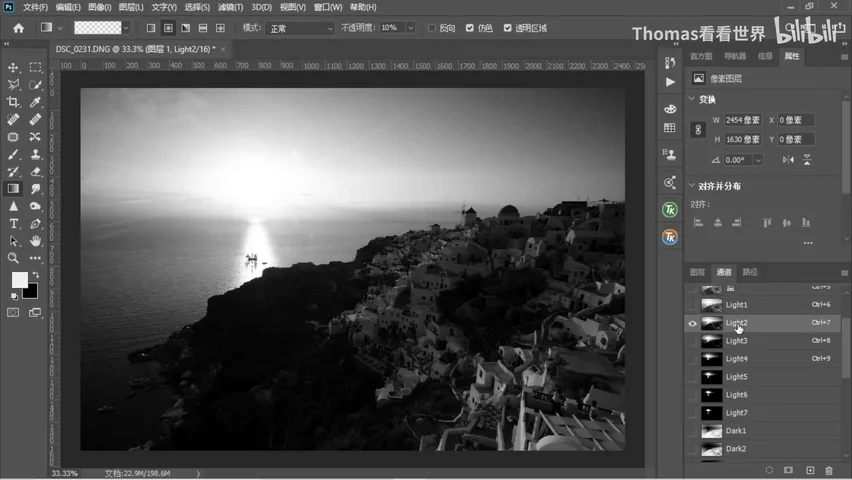
Task: Select the Rectangular Marquee tool
Action: coord(35,67)
